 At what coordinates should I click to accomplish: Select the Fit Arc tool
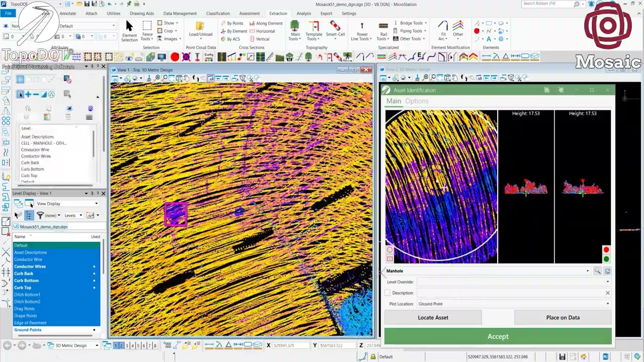click(x=442, y=31)
